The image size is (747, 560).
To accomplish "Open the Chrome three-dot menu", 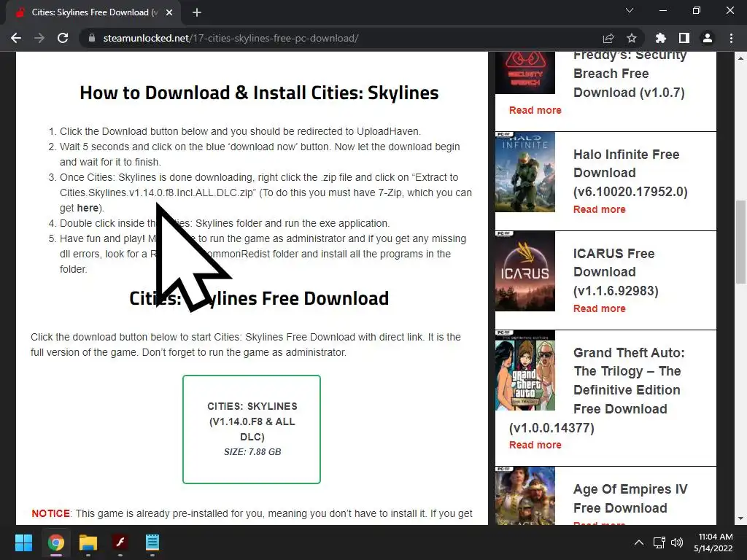I will click(x=731, y=38).
